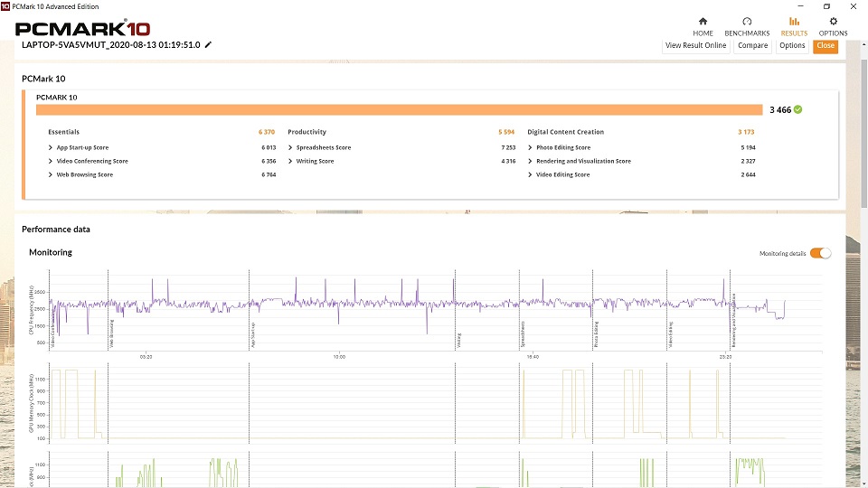Go to the Home tab icon
Image resolution: width=868 pixels, height=488 pixels.
coord(703,21)
